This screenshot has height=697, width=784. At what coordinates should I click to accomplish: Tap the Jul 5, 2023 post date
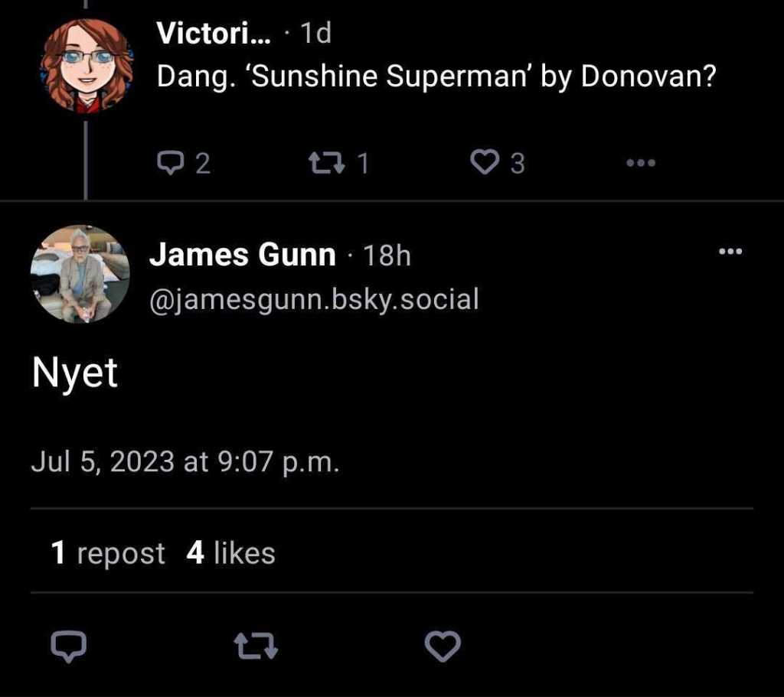click(184, 462)
